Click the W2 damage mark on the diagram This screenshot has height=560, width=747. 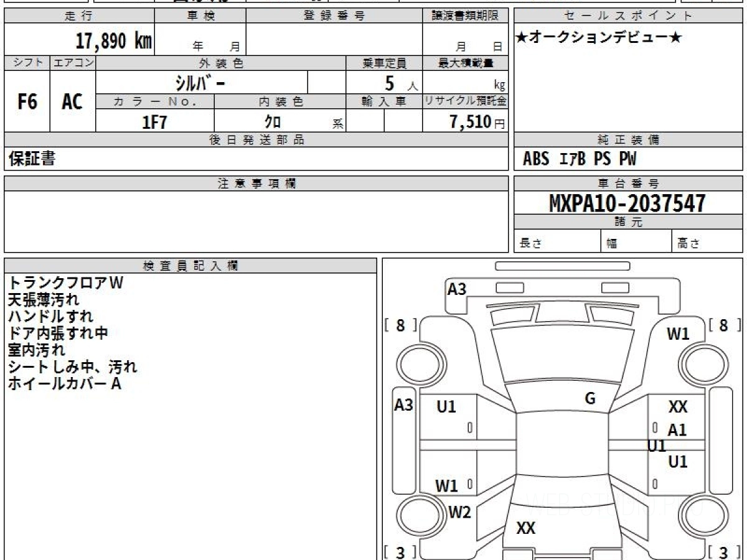460,513
